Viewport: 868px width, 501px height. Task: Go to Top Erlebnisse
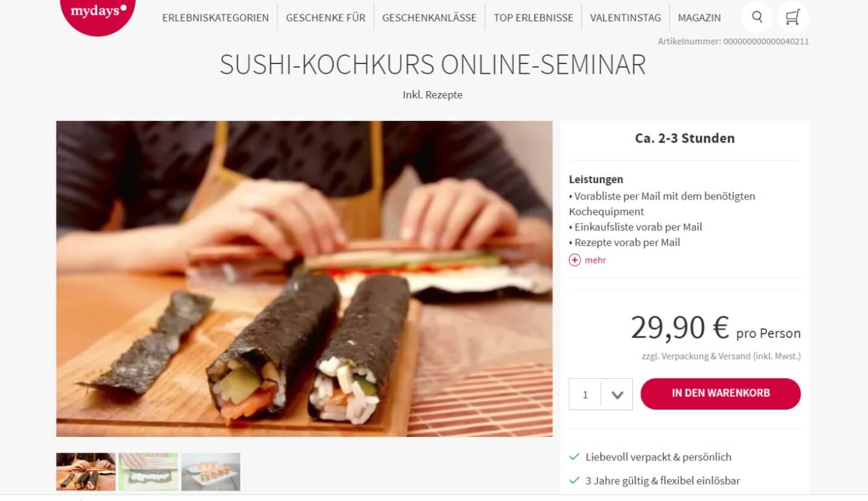click(x=533, y=18)
